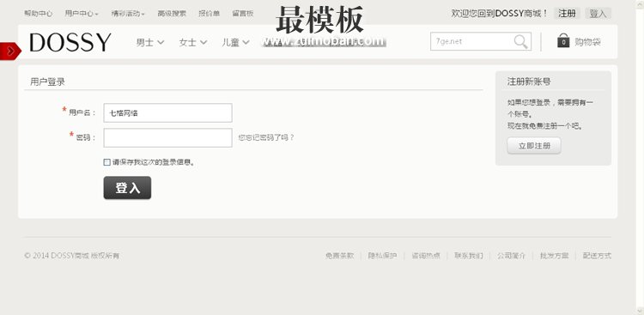Open 报价单 in top bar
The width and height of the screenshot is (644, 315).
pyautogui.click(x=209, y=14)
